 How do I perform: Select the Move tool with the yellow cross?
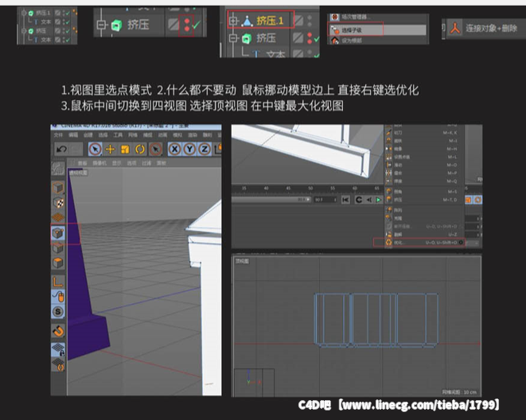pyautogui.click(x=111, y=149)
